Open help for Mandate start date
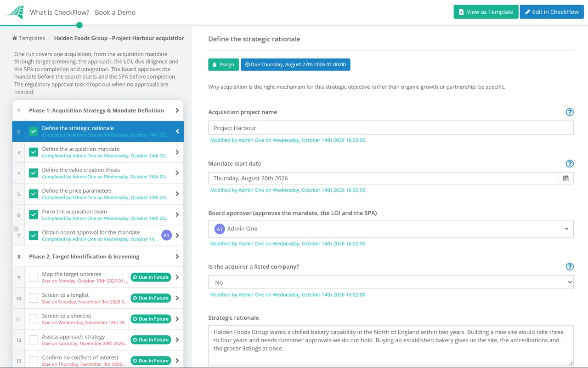588x368 pixels. 570,164
